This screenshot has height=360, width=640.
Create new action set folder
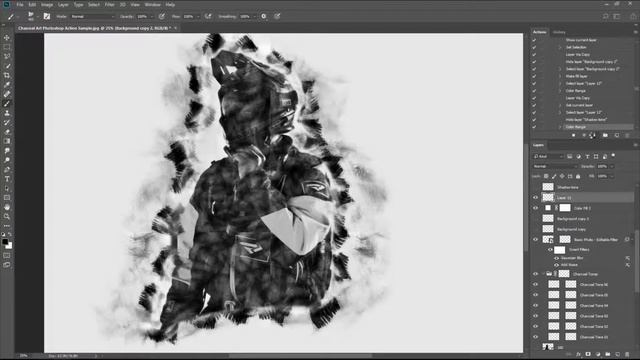tap(605, 135)
